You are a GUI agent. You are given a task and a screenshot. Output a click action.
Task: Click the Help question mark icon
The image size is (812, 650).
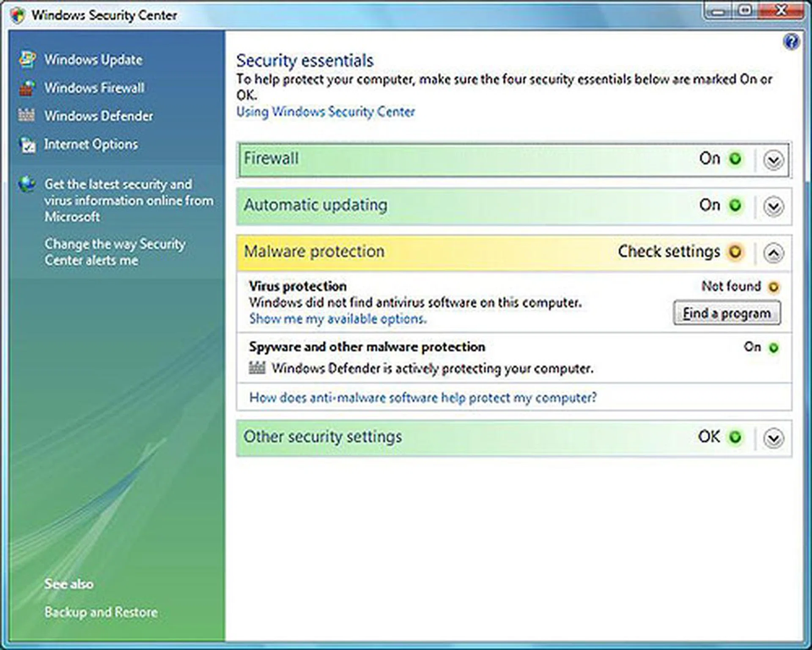pos(791,41)
